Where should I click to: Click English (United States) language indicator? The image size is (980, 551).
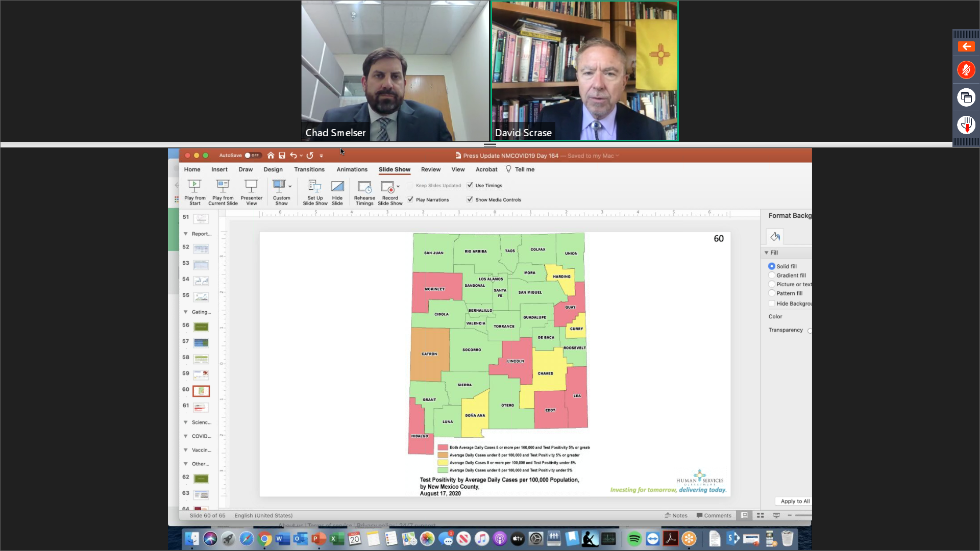click(263, 516)
